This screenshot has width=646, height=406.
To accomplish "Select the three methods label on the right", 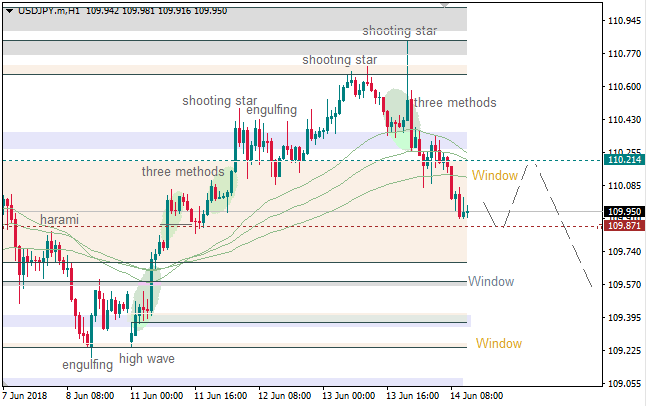I will coord(455,102).
